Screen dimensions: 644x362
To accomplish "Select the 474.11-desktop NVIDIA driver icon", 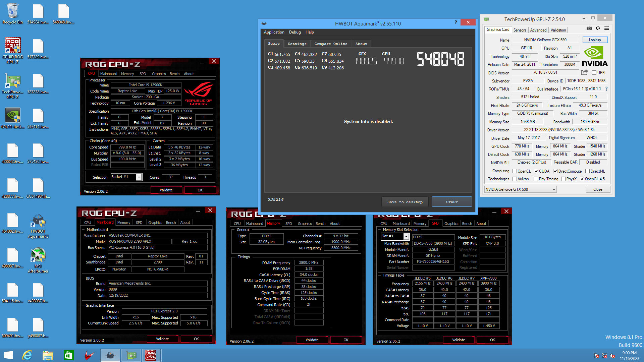I will coord(13,118).
